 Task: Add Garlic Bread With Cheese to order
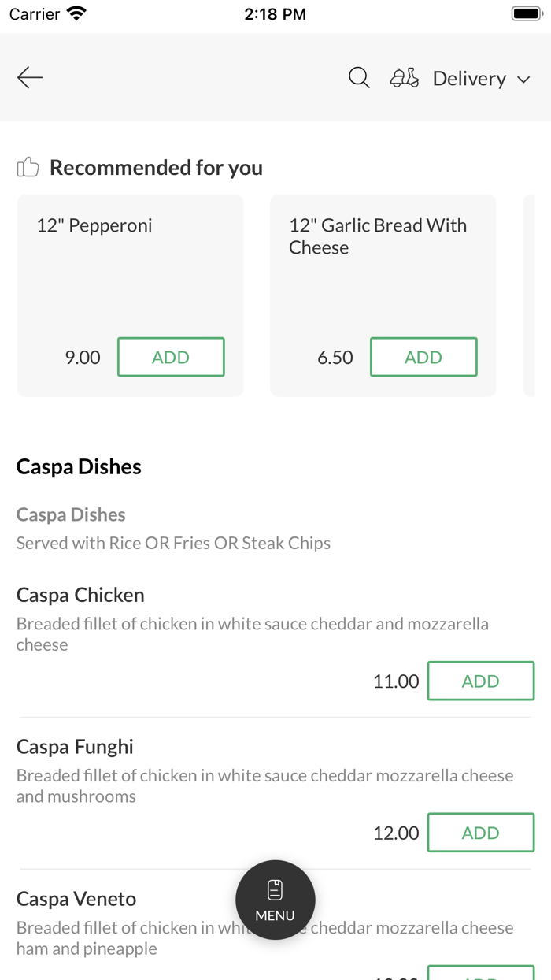423,356
